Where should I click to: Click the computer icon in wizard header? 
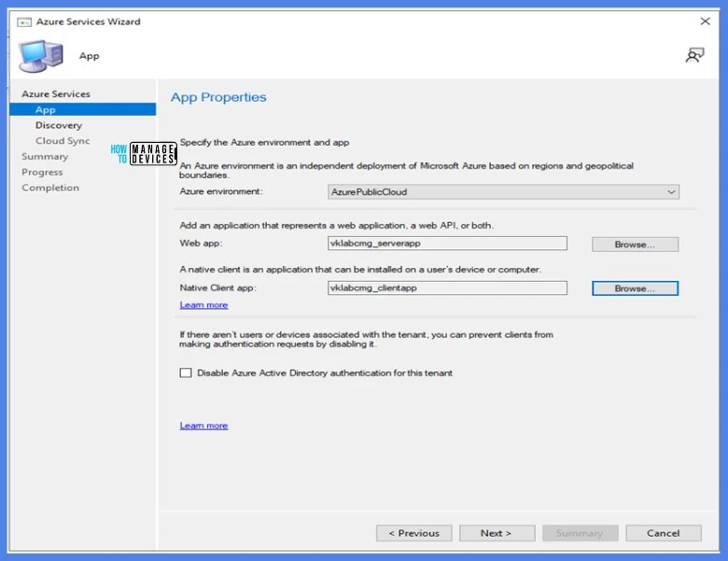tap(41, 56)
